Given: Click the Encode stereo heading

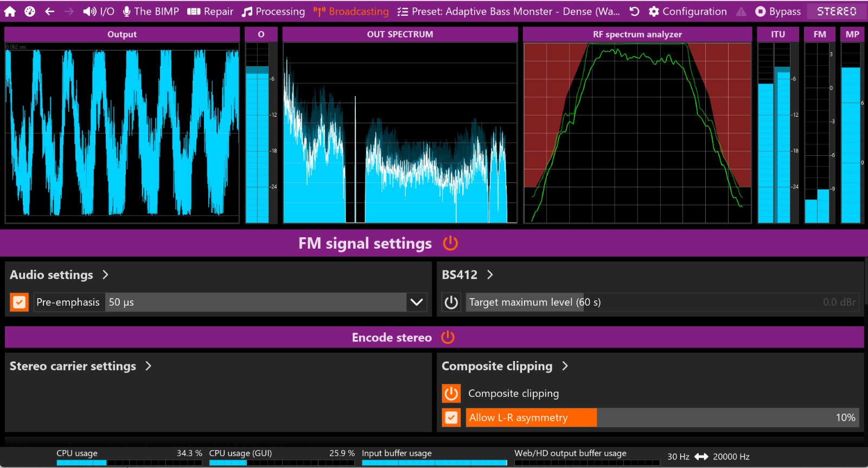Looking at the screenshot, I should click(x=392, y=337).
